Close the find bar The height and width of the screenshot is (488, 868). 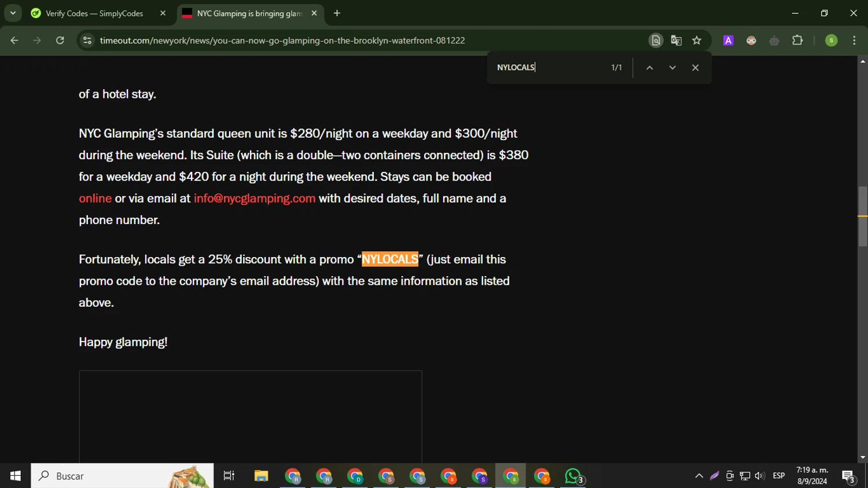coord(696,68)
